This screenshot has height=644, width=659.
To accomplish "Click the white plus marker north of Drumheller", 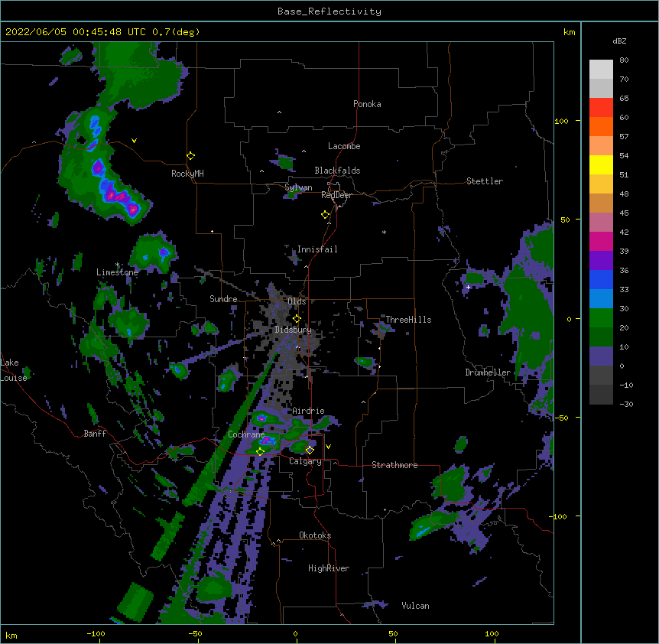I will (468, 287).
